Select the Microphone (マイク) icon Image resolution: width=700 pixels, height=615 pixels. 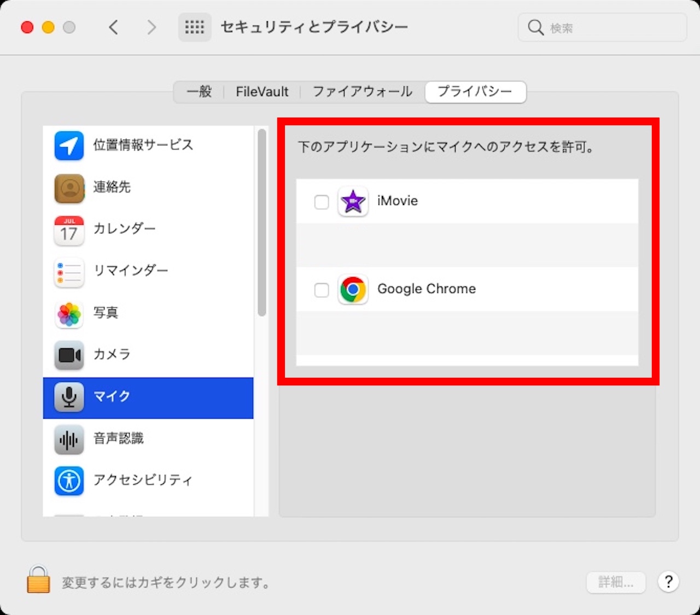[69, 397]
